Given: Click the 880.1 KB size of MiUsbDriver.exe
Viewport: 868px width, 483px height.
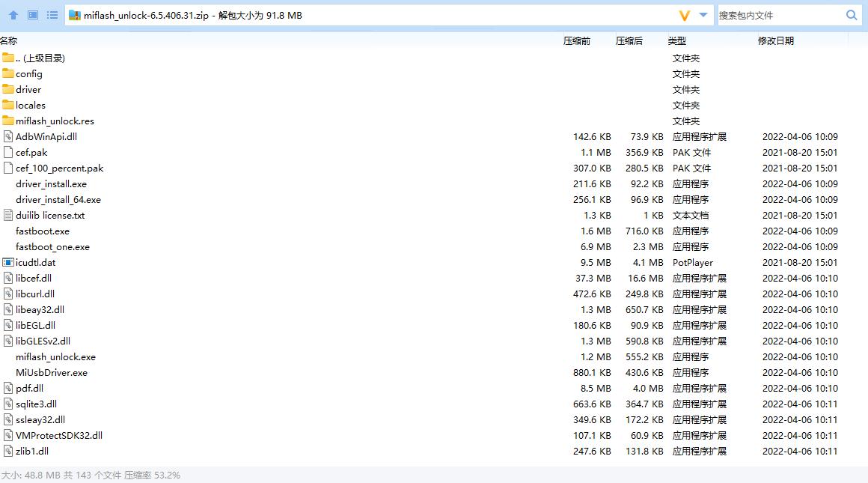Looking at the screenshot, I should [x=592, y=373].
